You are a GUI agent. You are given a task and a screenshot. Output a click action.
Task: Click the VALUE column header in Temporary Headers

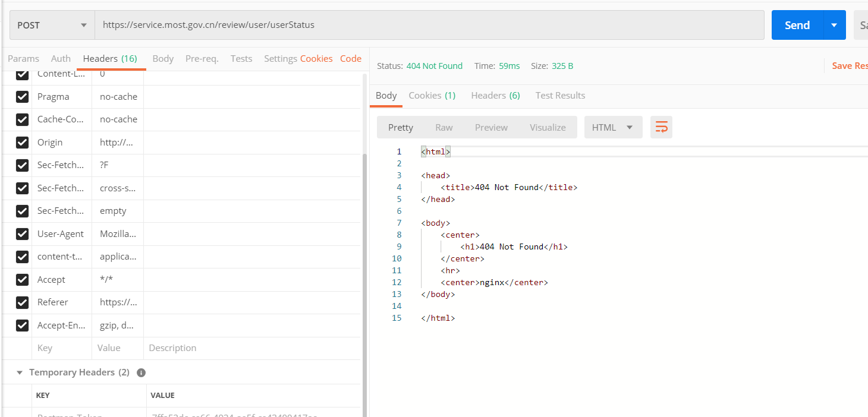tap(162, 396)
